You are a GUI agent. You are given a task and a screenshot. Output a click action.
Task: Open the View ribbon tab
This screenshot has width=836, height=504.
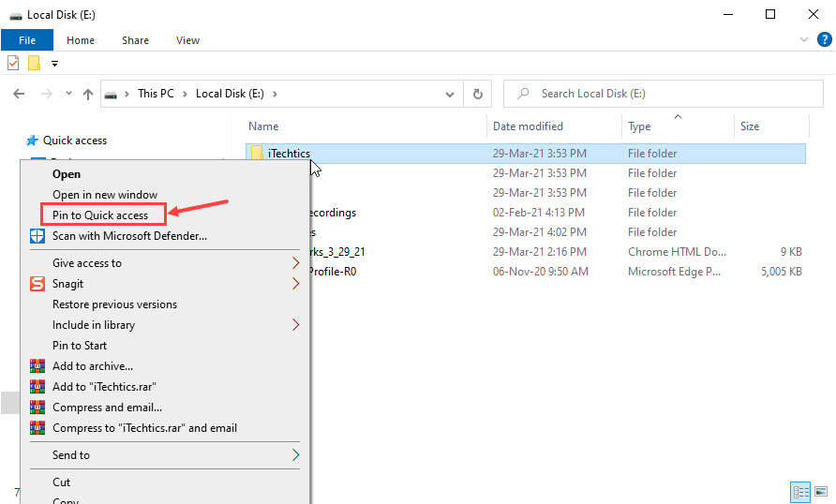pos(187,40)
